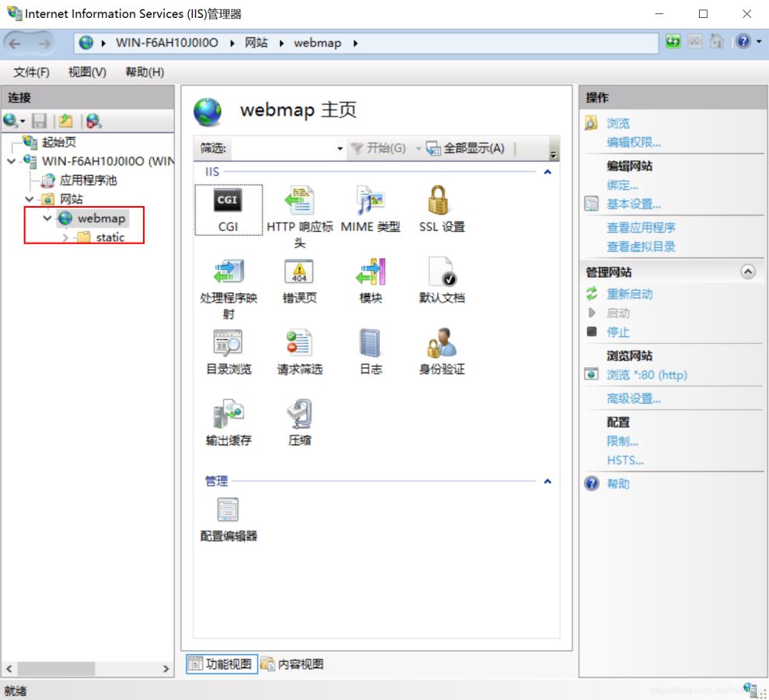Click 浏览 *:80 (http) link
This screenshot has width=769, height=700.
(646, 375)
